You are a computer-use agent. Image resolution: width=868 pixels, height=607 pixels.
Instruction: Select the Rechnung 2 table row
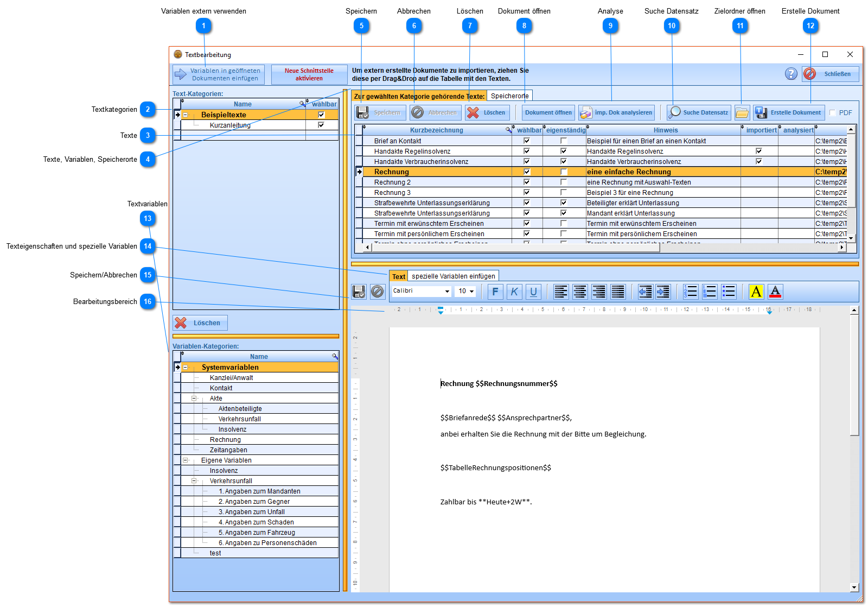(x=392, y=182)
